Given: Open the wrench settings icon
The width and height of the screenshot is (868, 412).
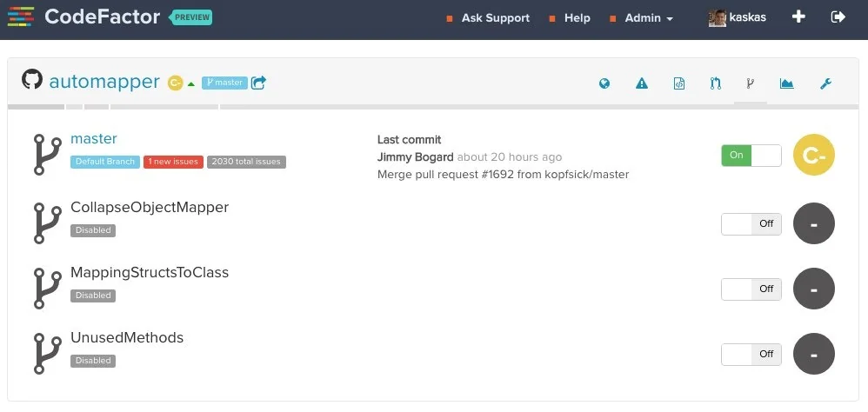Looking at the screenshot, I should [x=825, y=83].
